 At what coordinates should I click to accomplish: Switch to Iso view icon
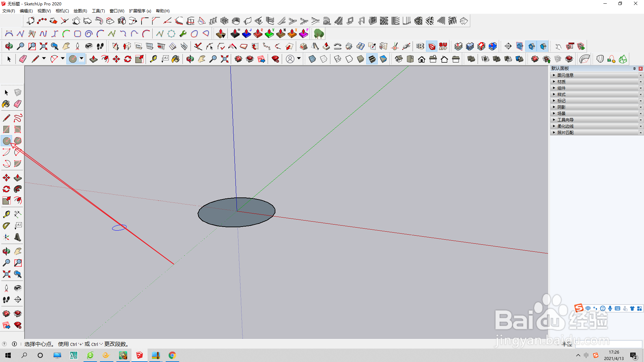pyautogui.click(x=399, y=59)
